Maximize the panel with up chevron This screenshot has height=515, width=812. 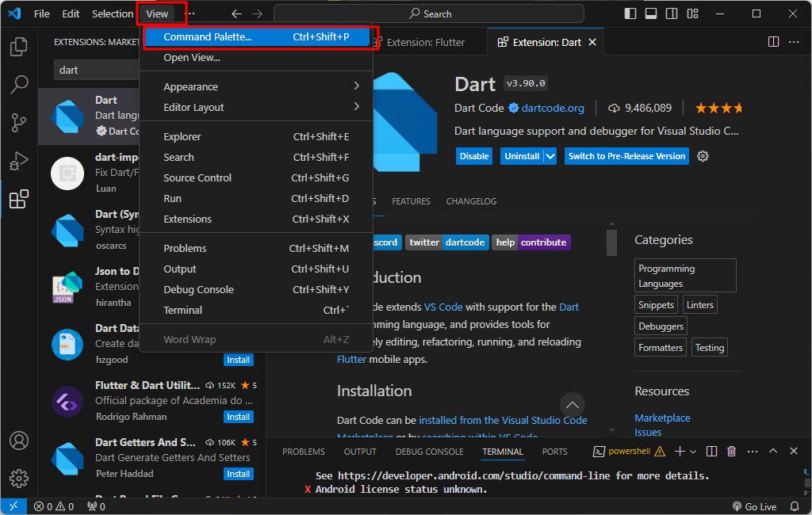(773, 452)
